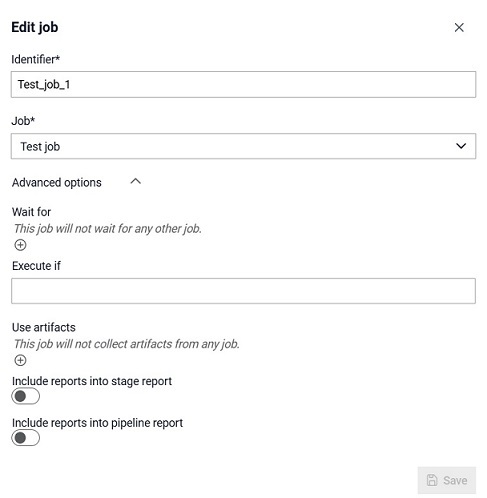Viewport: 487px width, 498px height.
Task: Select the Test job combo box
Action: 243,146
